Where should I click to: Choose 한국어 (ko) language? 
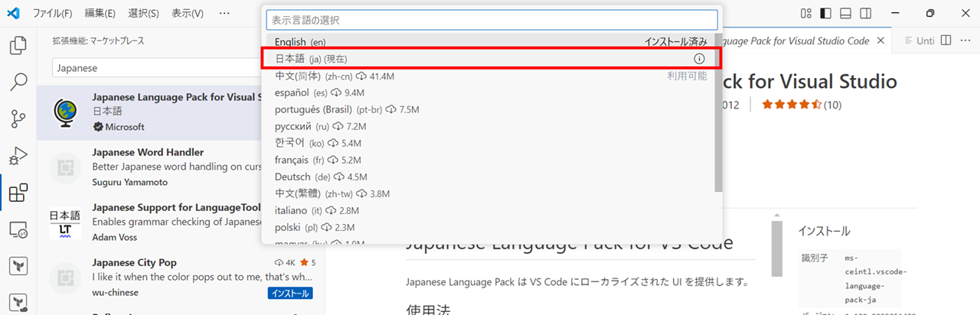[x=490, y=143]
